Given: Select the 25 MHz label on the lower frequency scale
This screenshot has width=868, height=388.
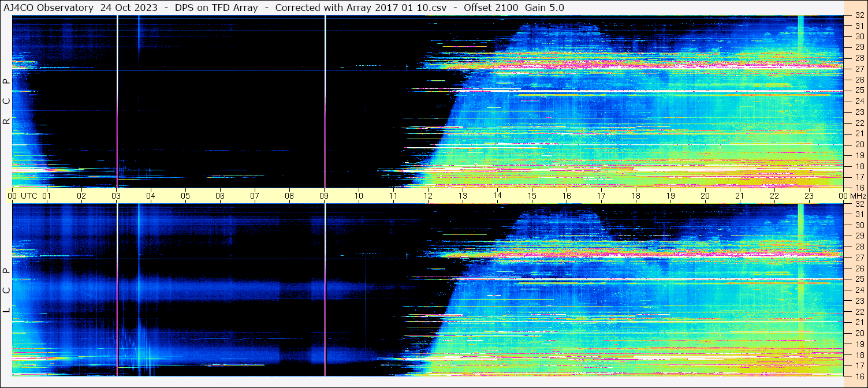Looking at the screenshot, I should click(x=859, y=279).
